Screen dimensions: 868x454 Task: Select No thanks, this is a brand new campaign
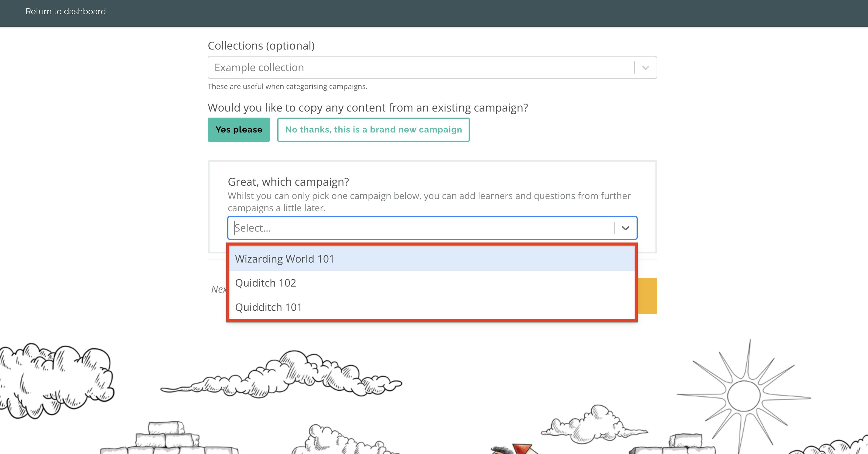[x=373, y=130]
